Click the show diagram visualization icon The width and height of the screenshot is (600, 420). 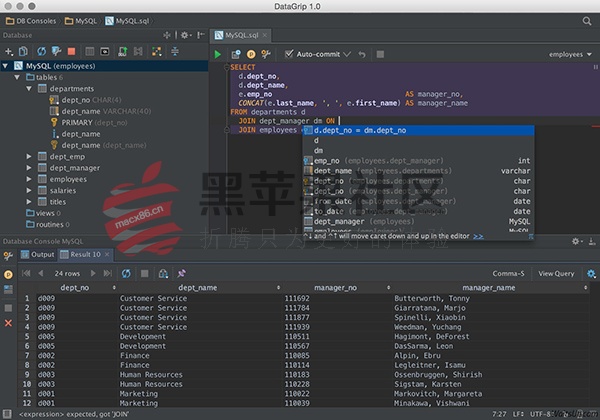click(x=157, y=51)
